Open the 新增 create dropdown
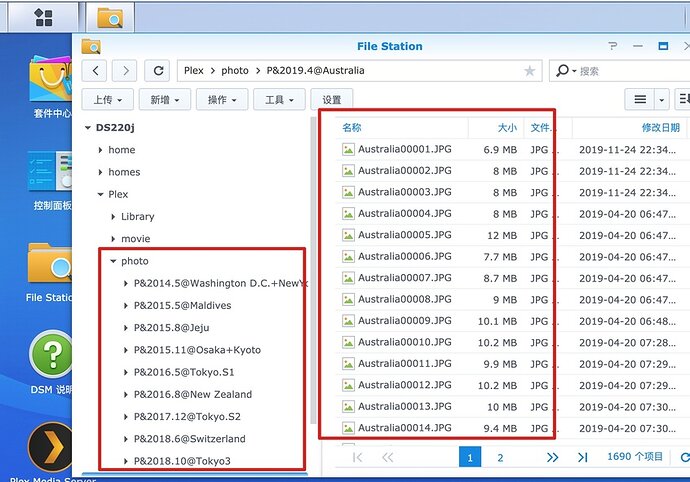690x482 pixels. pyautogui.click(x=165, y=99)
